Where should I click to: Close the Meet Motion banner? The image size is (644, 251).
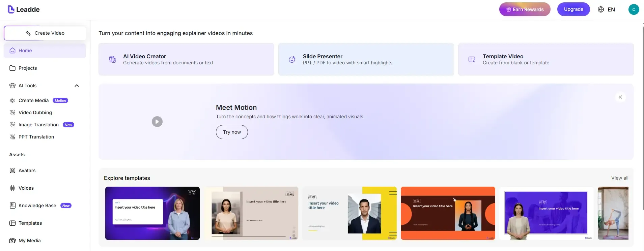[620, 97]
